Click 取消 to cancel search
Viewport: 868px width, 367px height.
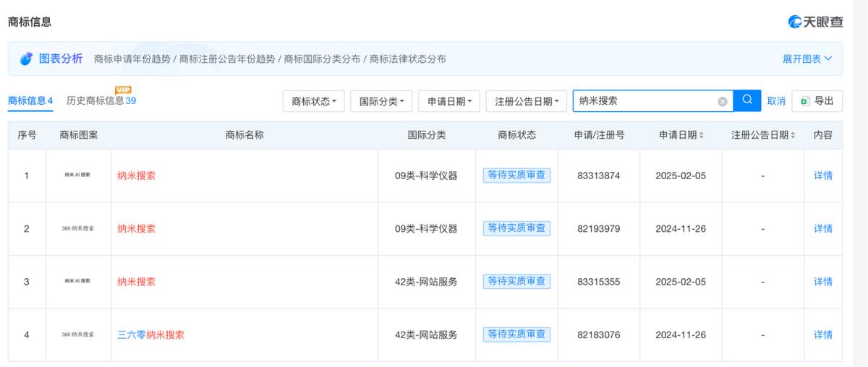(776, 101)
